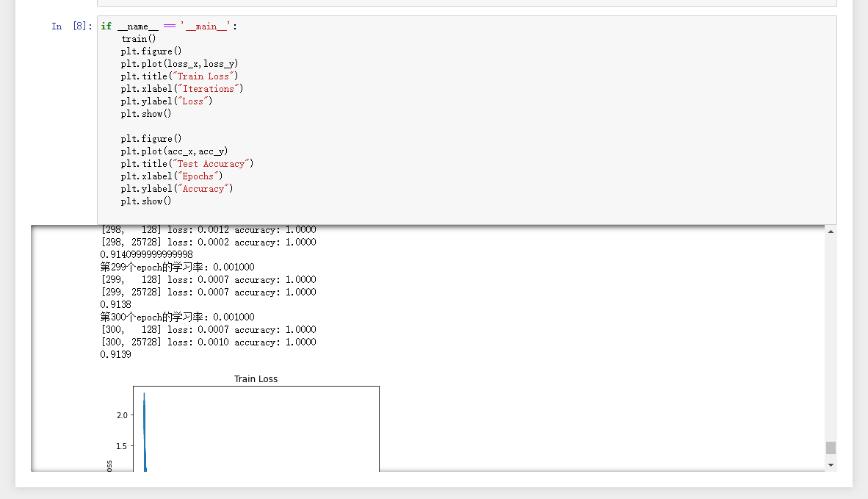Image resolution: width=868 pixels, height=499 pixels.
Task: Click the output pane scroll-up arrow
Action: coord(830,230)
